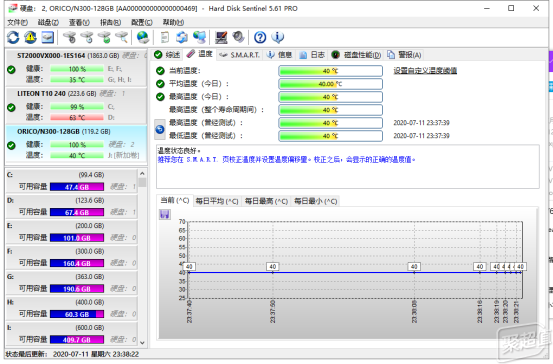
Task: Click E: drive 101.0 GB capacity bar
Action: click(77, 238)
